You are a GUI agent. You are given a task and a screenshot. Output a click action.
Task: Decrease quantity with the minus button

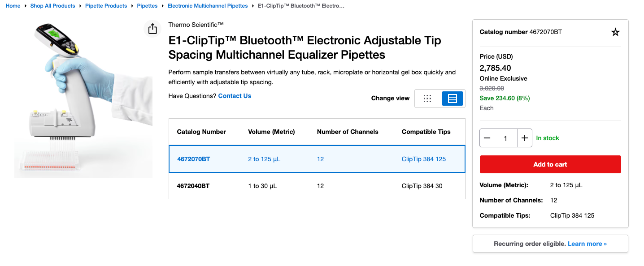tap(487, 138)
